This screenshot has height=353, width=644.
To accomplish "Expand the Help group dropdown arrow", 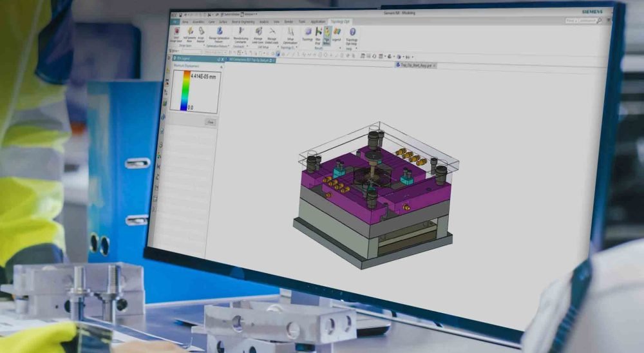I will [x=357, y=47].
